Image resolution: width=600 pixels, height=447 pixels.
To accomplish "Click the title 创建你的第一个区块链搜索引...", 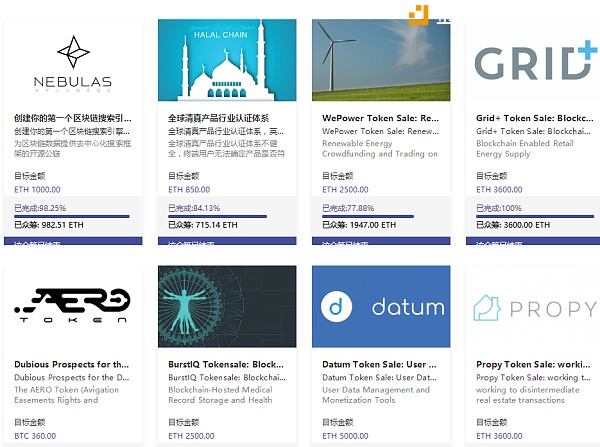I will 73,118.
